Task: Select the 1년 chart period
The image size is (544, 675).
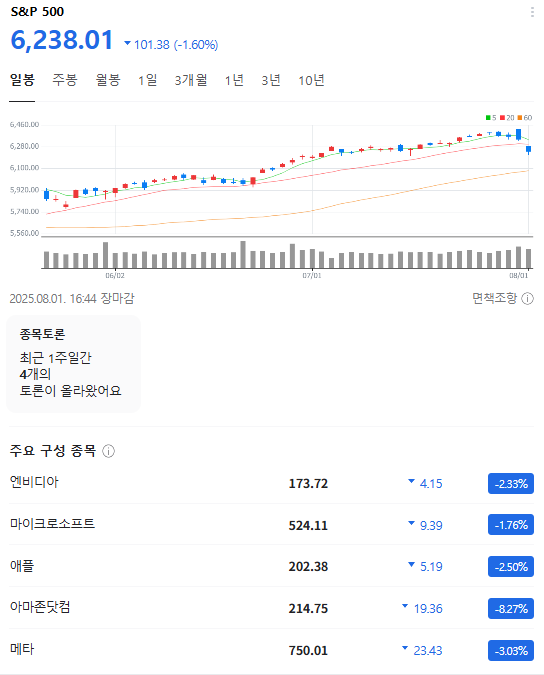Action: [x=235, y=80]
